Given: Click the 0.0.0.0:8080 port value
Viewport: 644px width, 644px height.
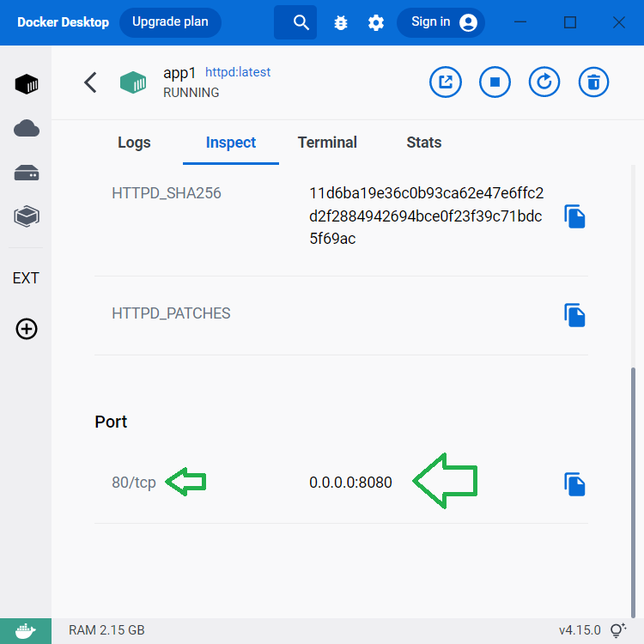Looking at the screenshot, I should point(350,483).
